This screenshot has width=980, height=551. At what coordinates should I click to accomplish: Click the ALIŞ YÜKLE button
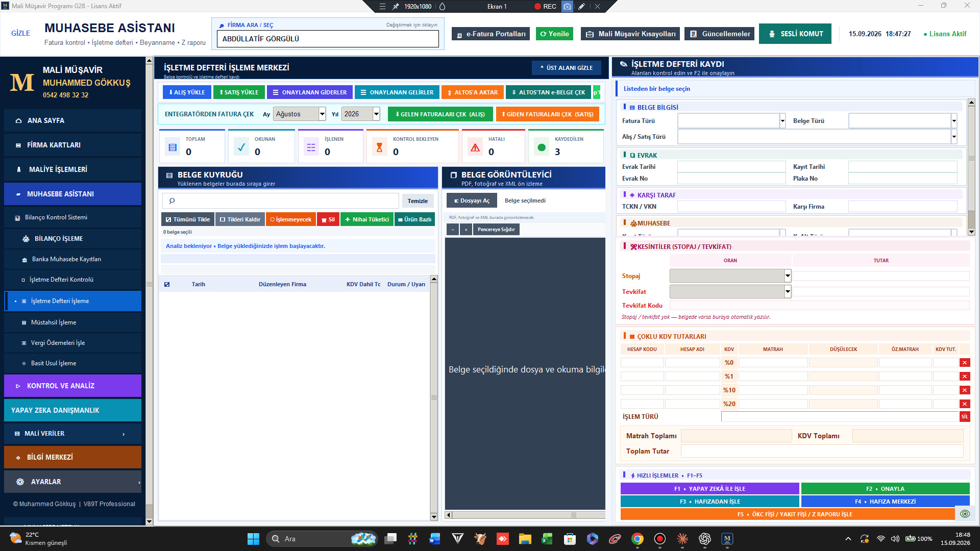tap(187, 92)
